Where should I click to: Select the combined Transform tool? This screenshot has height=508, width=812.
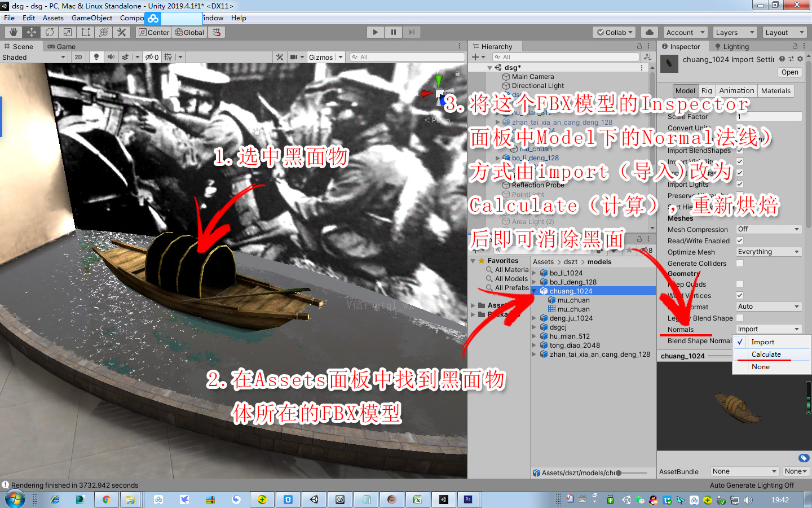104,32
